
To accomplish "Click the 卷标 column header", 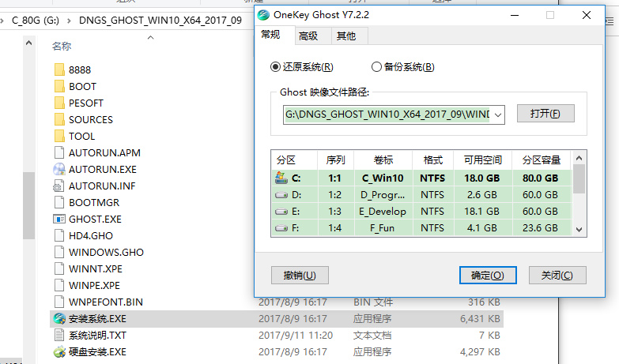I will (x=383, y=160).
